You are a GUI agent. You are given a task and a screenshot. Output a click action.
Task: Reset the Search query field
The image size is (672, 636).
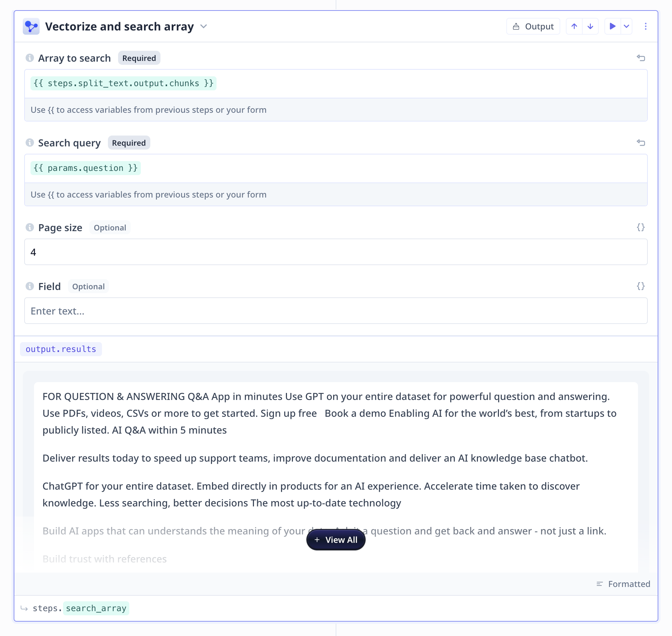(x=641, y=143)
